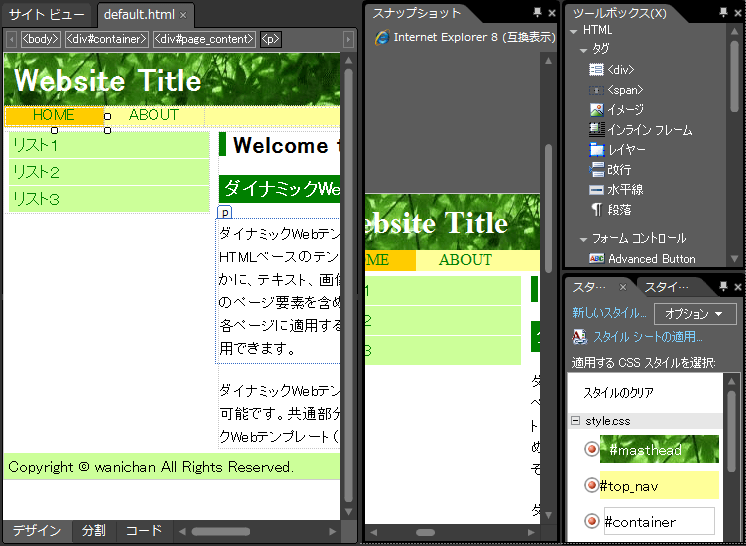Viewport: 746px width, 546px height.
Task: Select the レイヤー item in toolbox
Action: [x=618, y=150]
